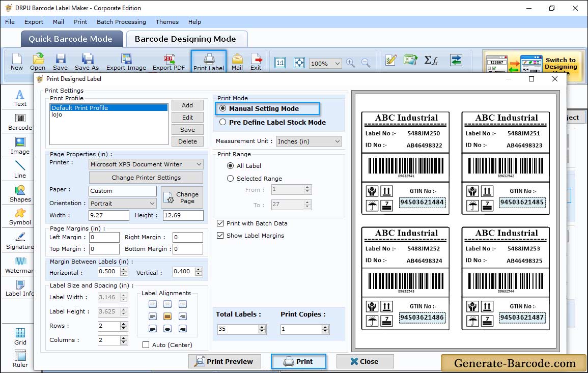Adjust the Rows stepper
This screenshot has height=373, width=588.
pyautogui.click(x=124, y=326)
